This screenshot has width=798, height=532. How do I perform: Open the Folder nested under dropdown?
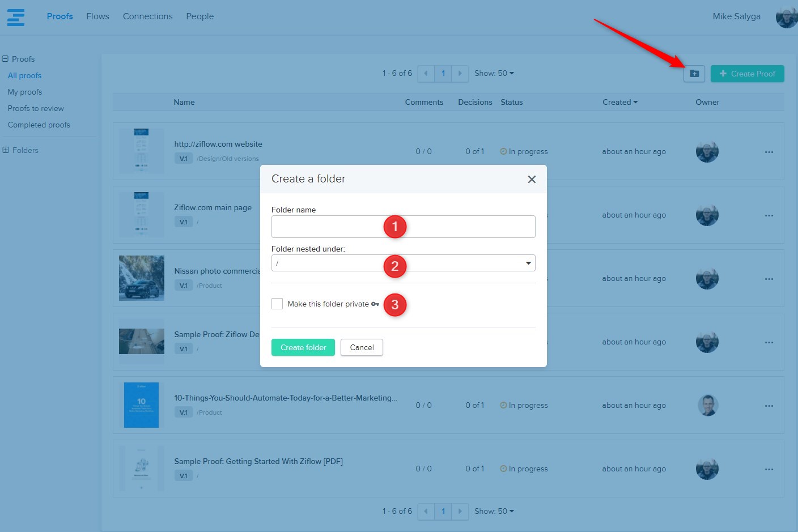pos(403,263)
